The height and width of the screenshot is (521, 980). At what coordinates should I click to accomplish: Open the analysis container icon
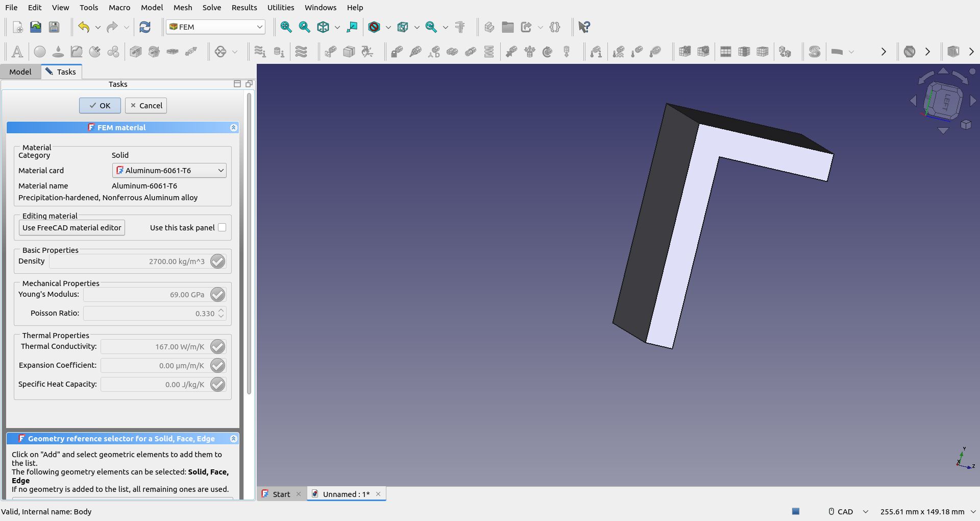click(17, 52)
